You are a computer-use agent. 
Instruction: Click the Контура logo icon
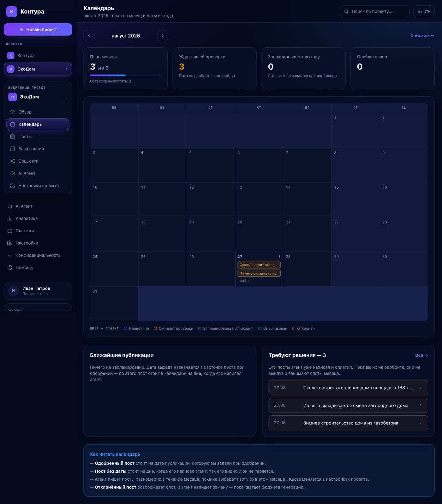point(12,12)
